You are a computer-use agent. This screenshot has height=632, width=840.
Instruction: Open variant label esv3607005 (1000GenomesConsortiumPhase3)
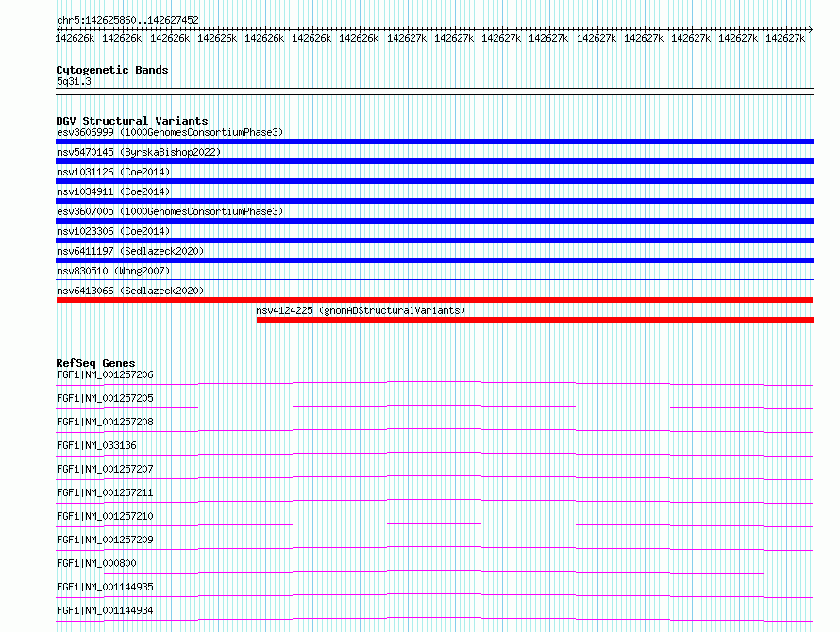[x=170, y=211]
